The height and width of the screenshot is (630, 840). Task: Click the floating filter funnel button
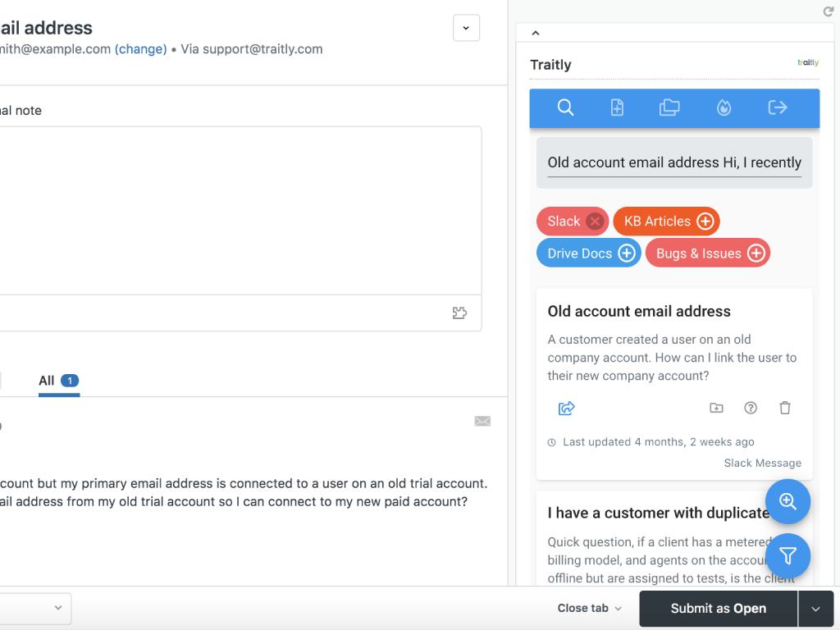click(787, 556)
